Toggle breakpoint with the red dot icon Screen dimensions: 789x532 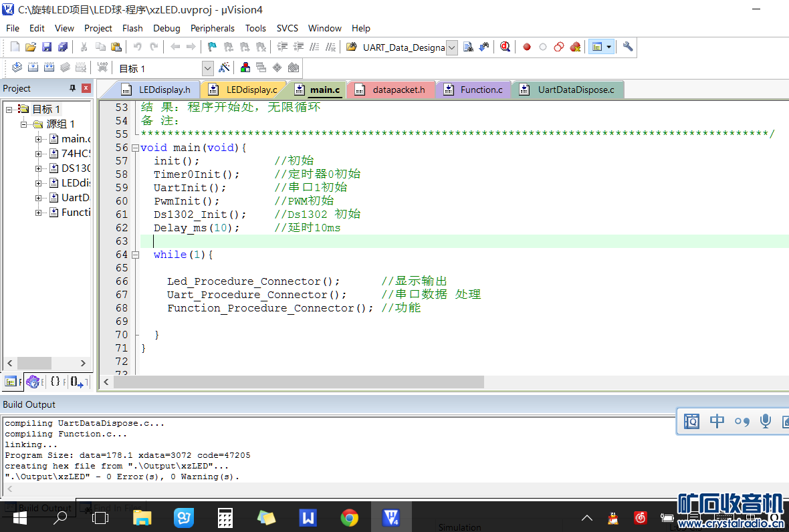(x=527, y=47)
